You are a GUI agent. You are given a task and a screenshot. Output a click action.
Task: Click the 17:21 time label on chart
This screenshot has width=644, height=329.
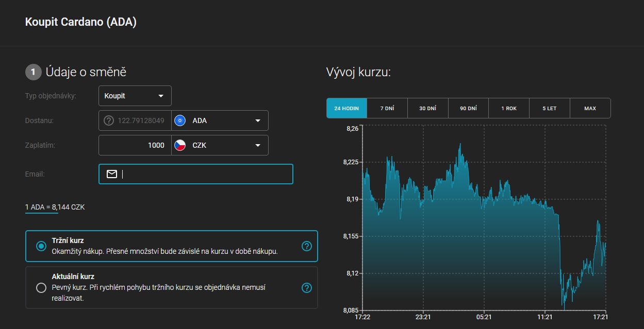(x=600, y=317)
